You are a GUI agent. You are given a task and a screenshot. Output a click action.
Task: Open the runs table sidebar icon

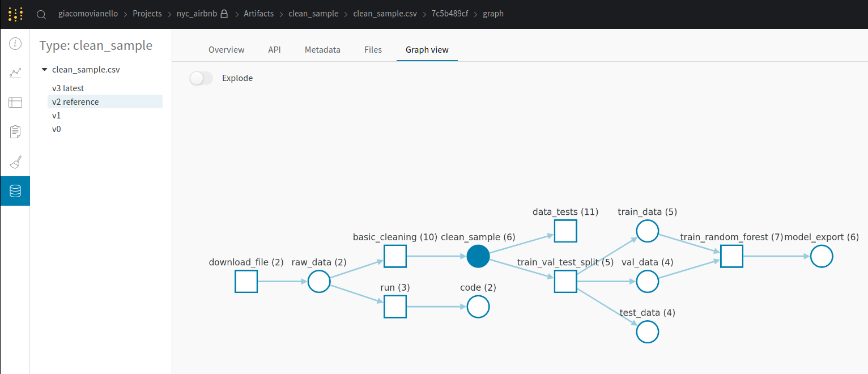[x=15, y=103]
